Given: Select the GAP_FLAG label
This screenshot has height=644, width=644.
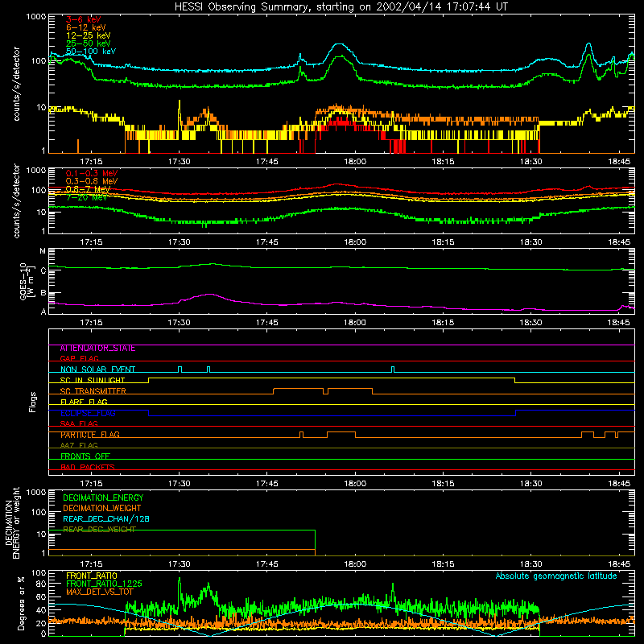Looking at the screenshot, I should click(79, 358).
